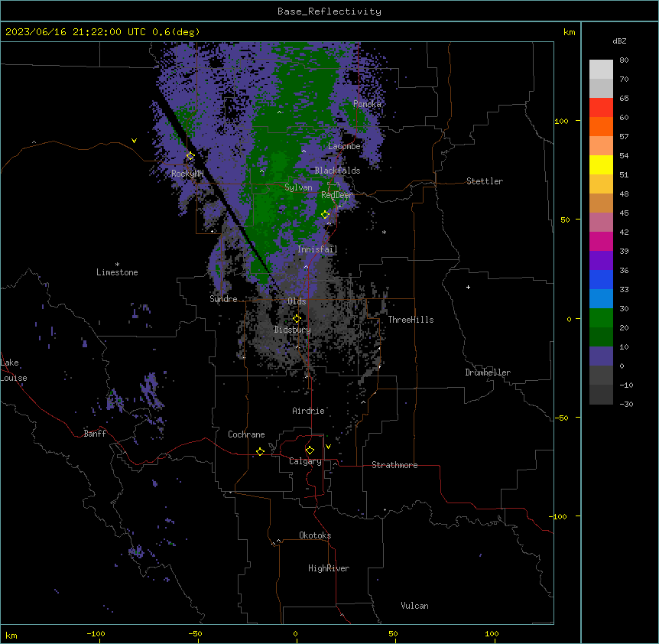Select the Okotoks label
This screenshot has width=659, height=644.
[315, 535]
